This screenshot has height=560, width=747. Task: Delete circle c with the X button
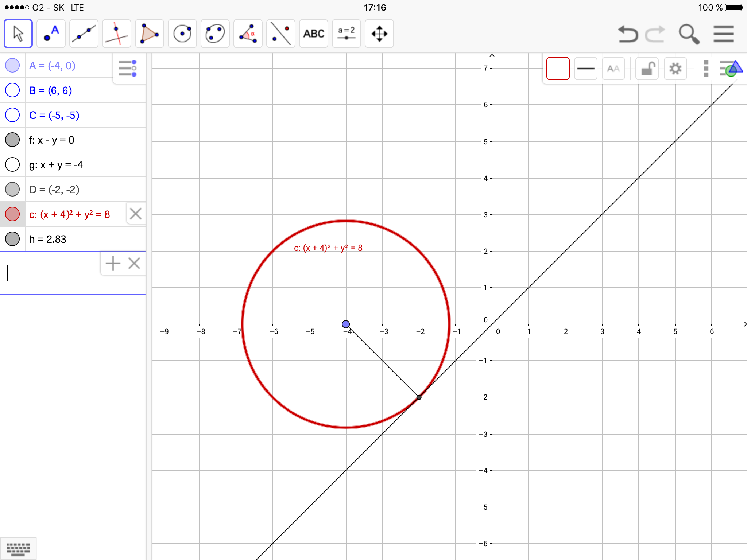tap(136, 214)
